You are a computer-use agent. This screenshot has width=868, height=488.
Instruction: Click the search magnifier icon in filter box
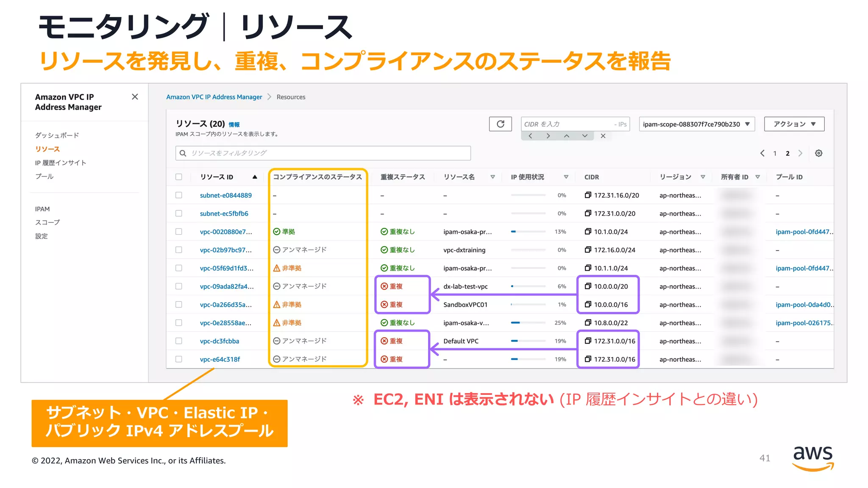(x=183, y=153)
